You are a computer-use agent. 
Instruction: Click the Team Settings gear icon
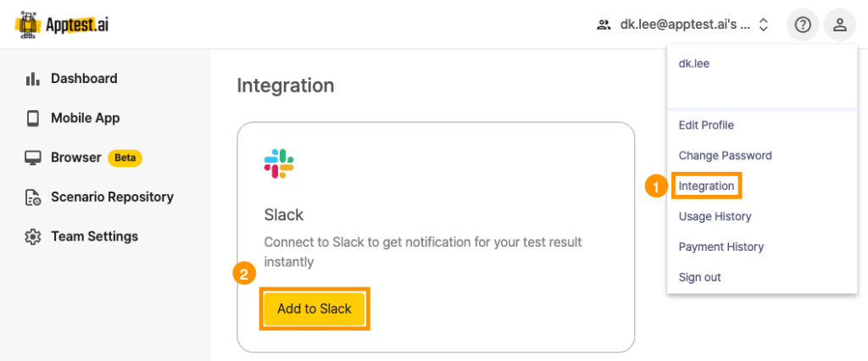33,236
